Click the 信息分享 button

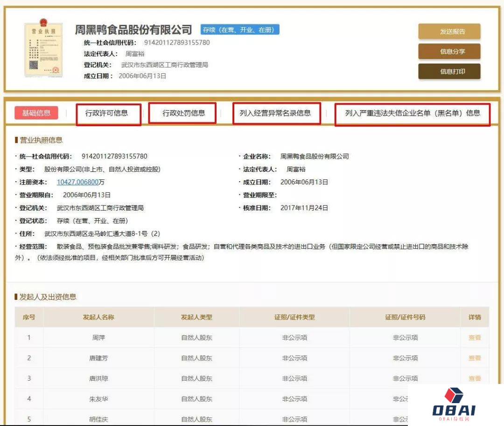coord(449,51)
